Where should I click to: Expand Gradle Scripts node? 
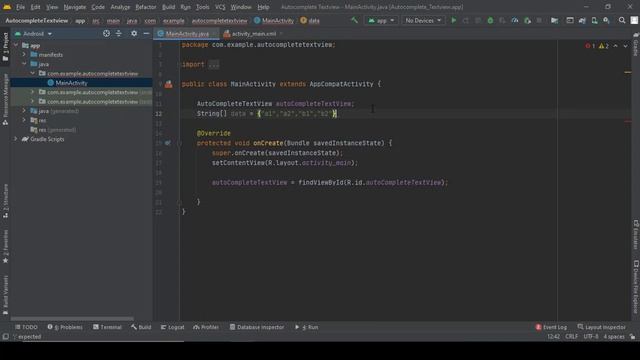click(16, 139)
